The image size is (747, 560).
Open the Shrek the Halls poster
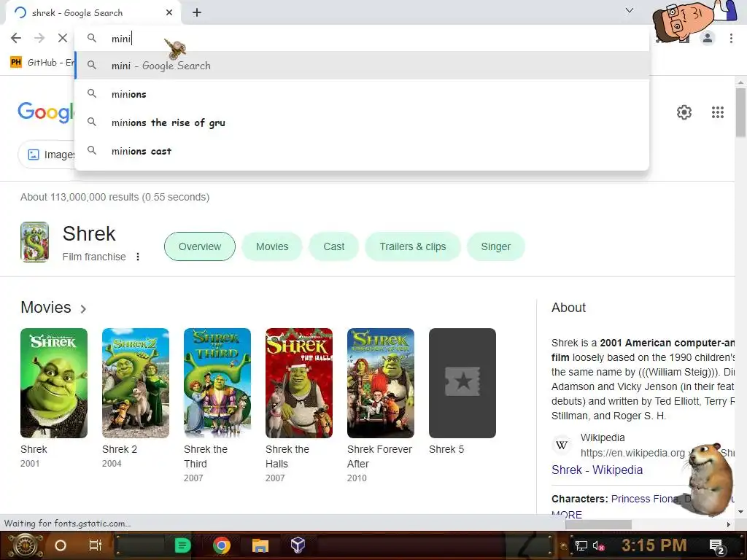(x=299, y=383)
